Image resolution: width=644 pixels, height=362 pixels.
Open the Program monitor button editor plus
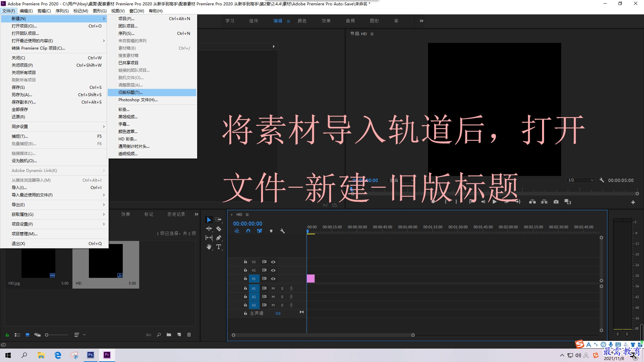633,202
